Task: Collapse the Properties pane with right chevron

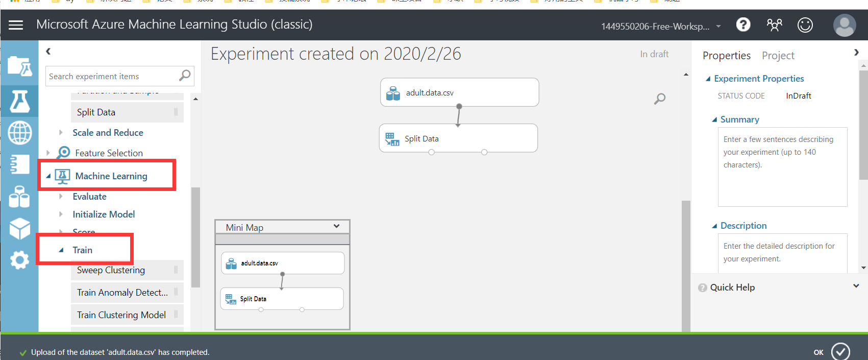Action: (x=856, y=52)
